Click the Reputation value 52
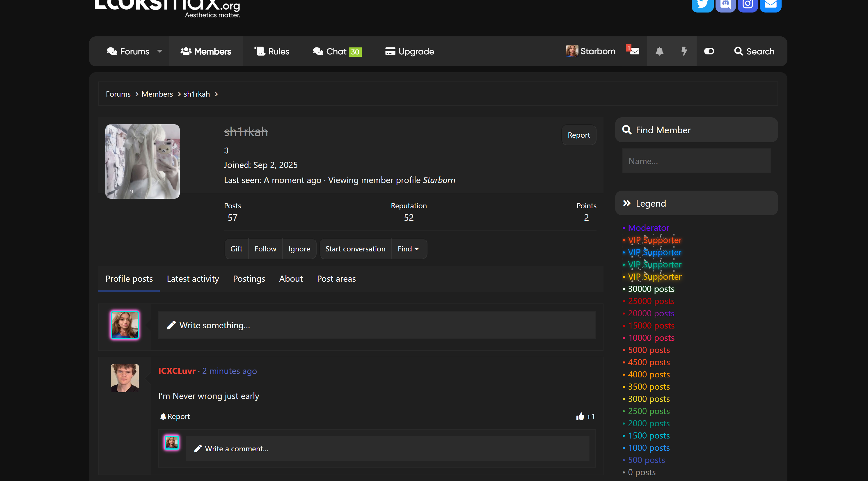The height and width of the screenshot is (481, 868). (409, 217)
